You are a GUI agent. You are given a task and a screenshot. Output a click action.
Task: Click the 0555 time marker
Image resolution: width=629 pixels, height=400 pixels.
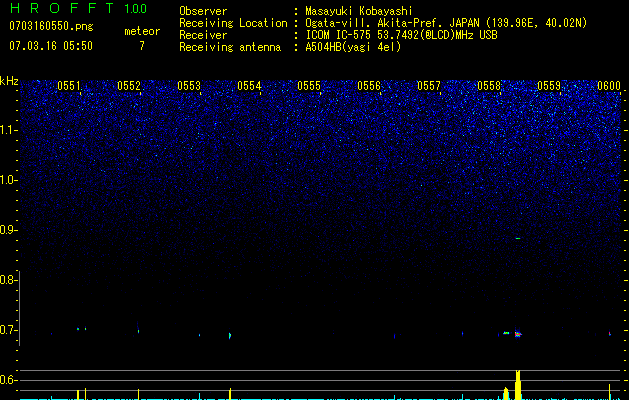coord(309,86)
